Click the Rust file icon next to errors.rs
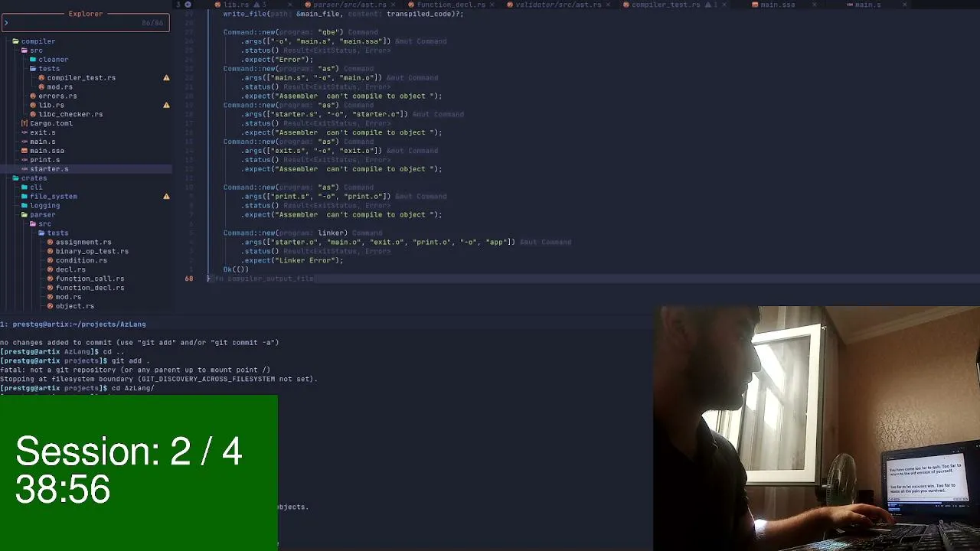Screen dimensions: 980x551 pos(33,96)
